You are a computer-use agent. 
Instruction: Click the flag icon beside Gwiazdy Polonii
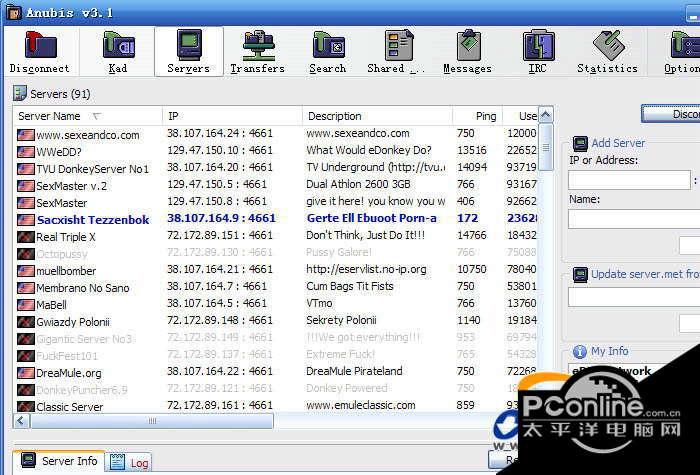25,322
